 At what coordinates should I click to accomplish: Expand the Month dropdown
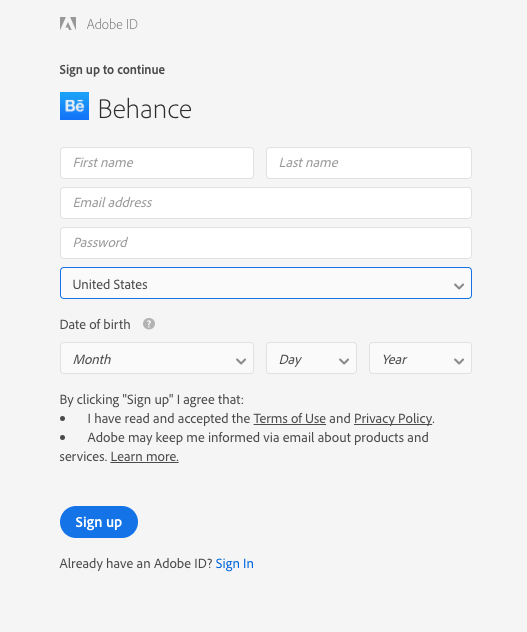point(157,358)
